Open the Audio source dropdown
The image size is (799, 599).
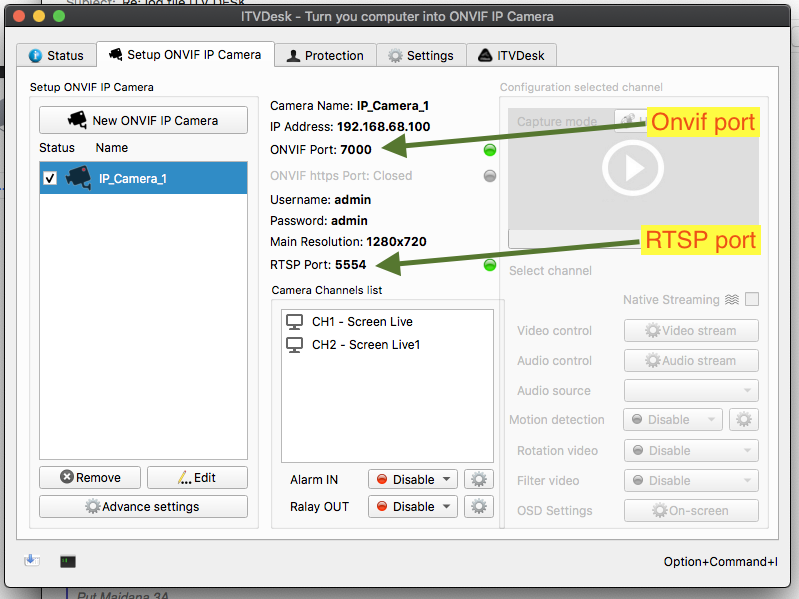691,391
